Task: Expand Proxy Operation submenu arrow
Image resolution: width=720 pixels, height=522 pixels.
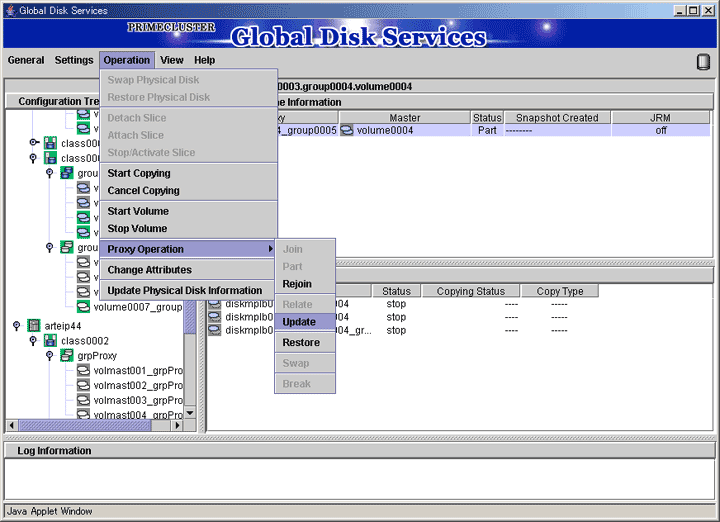Action: (271, 249)
